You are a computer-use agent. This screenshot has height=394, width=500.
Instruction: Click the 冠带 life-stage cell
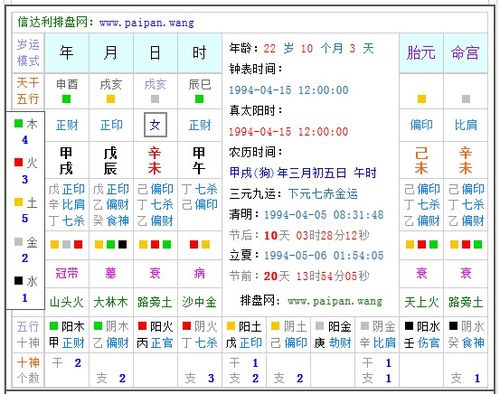(x=67, y=273)
